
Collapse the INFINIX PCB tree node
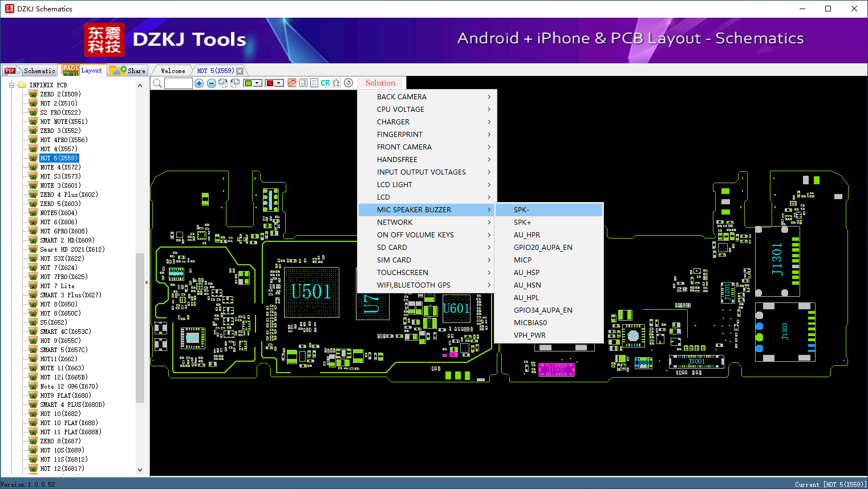[x=11, y=85]
